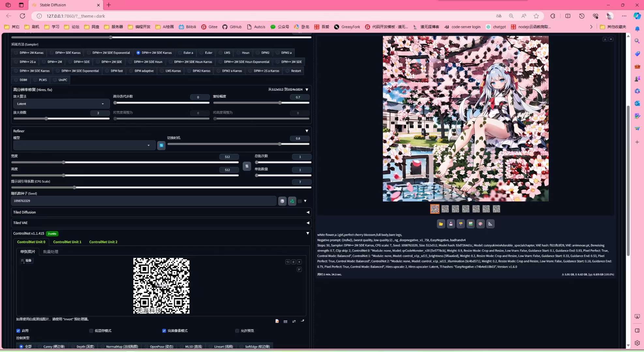
Task: Select the Euler a sampler
Action: [185, 53]
